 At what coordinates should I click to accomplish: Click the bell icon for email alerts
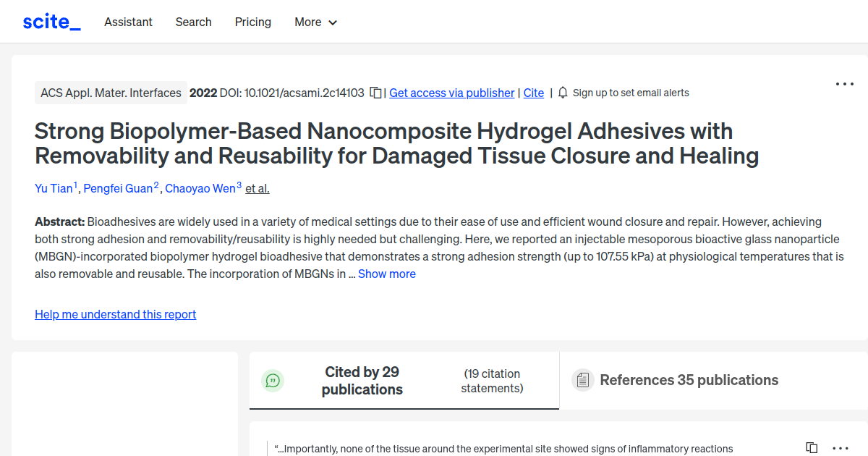click(x=562, y=93)
